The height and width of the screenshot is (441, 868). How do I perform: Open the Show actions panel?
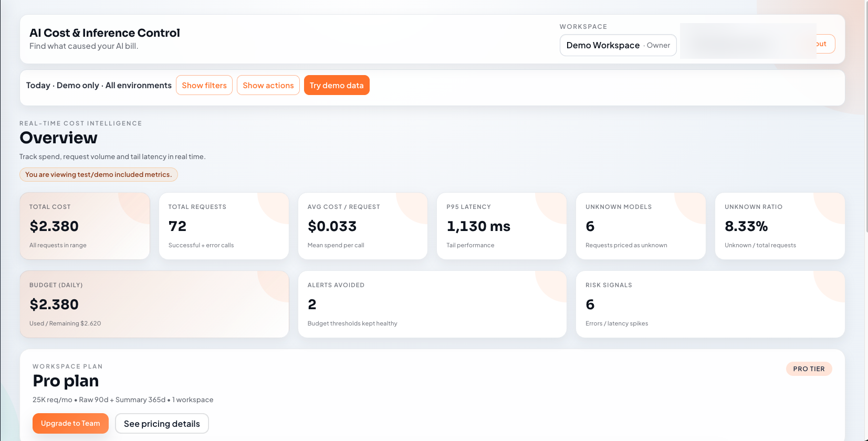tap(268, 85)
